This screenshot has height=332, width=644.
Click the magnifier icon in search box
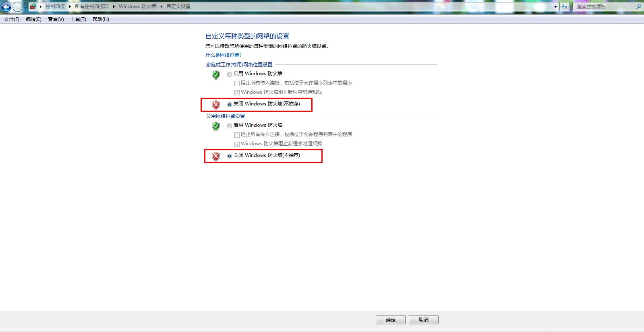638,6
